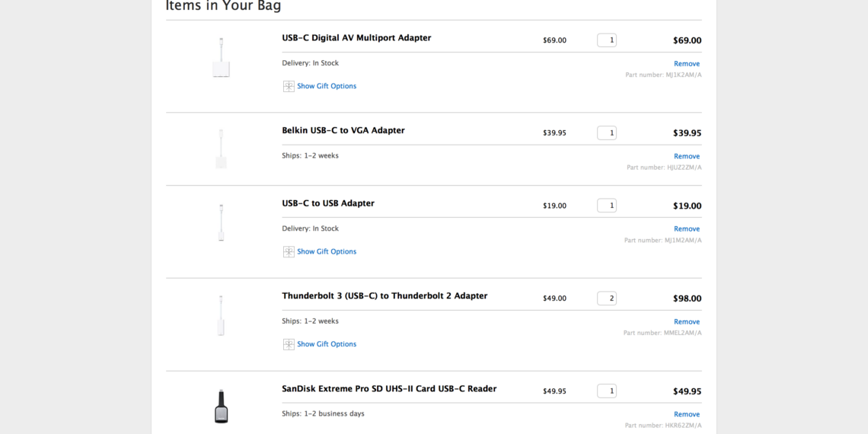Open USB-C Digital AV Multiport Adapter product image
This screenshot has width=868, height=434.
click(x=221, y=58)
